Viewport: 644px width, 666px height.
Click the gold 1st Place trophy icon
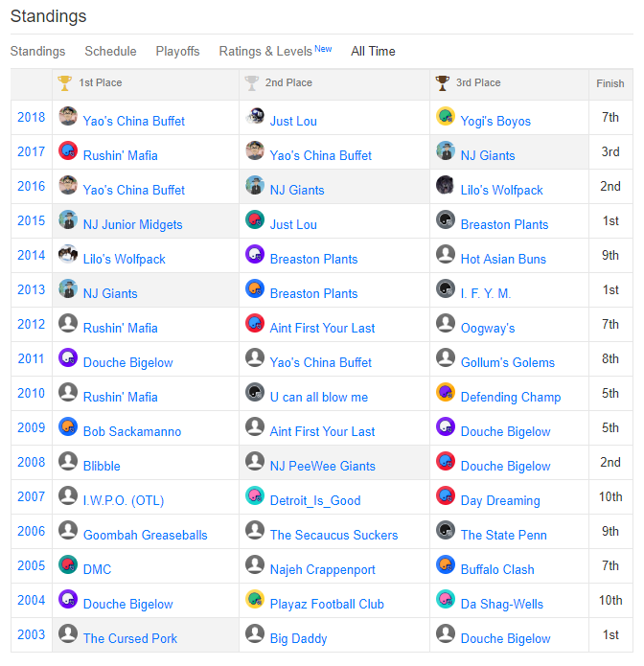[64, 82]
